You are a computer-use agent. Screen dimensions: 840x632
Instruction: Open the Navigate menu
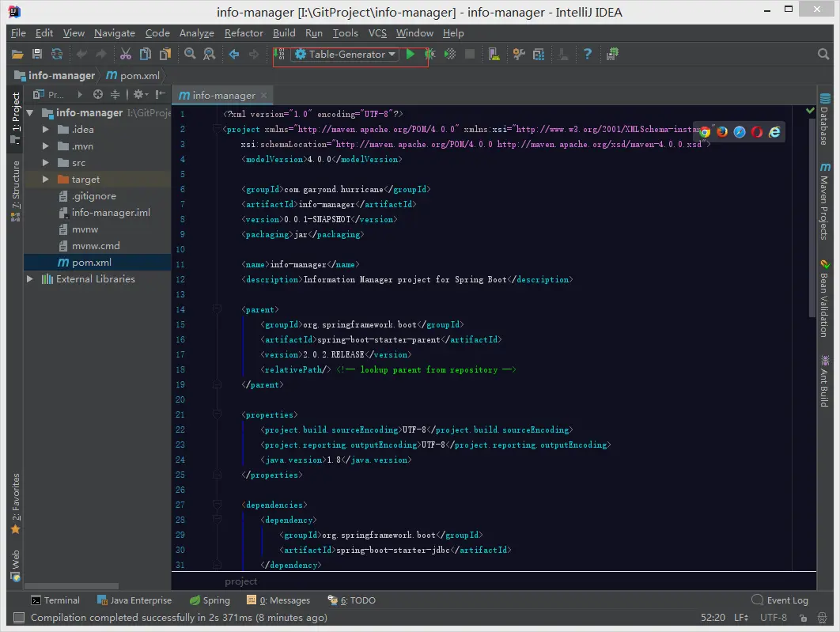pos(115,33)
